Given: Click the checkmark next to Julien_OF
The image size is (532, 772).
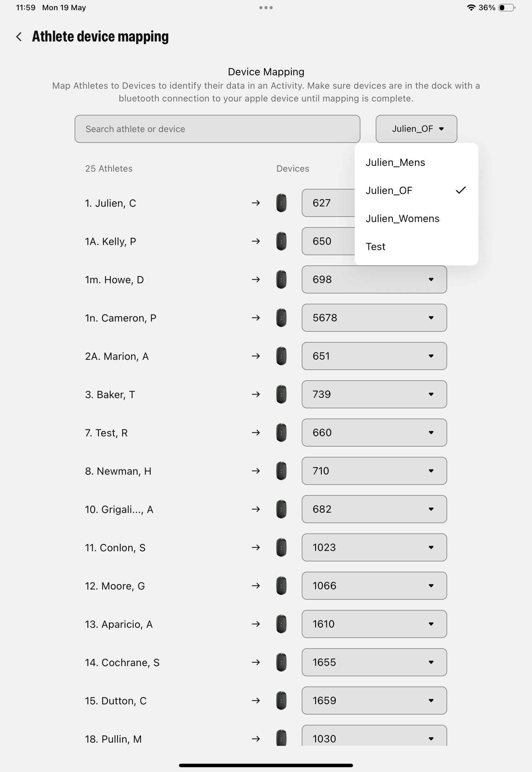Looking at the screenshot, I should 461,190.
